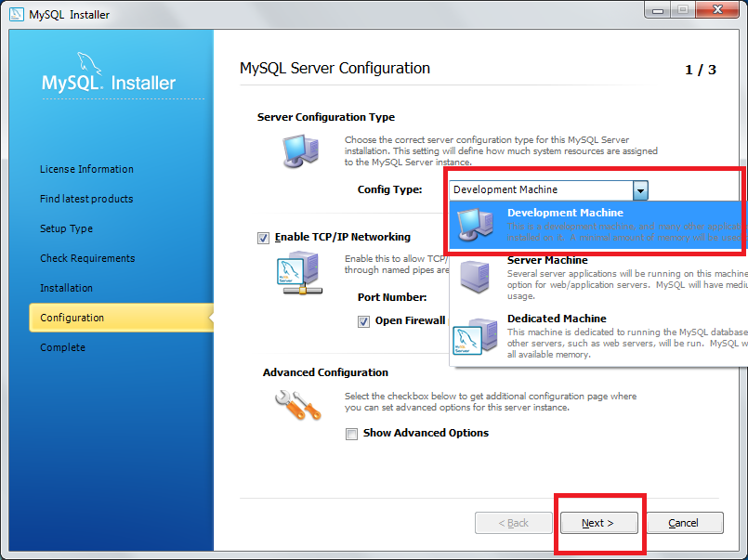Click the MySQL Server Configuration heading
This screenshot has width=748, height=560.
coord(335,68)
